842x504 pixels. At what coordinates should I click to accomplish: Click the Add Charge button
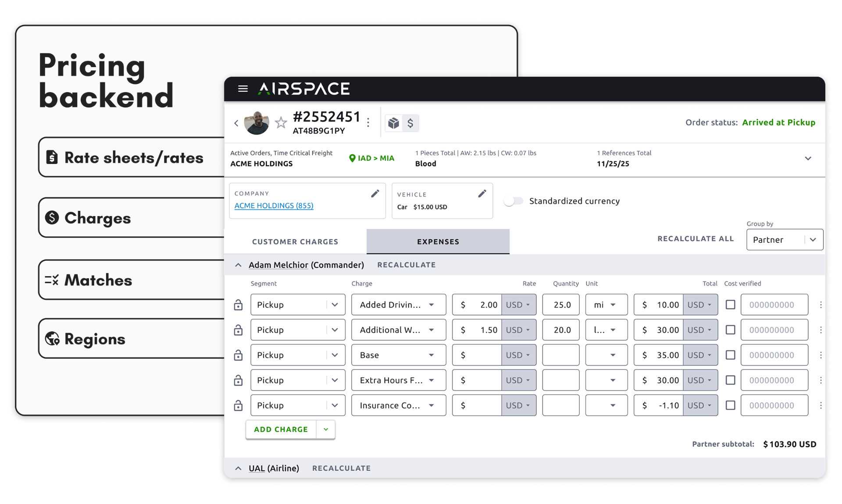281,429
